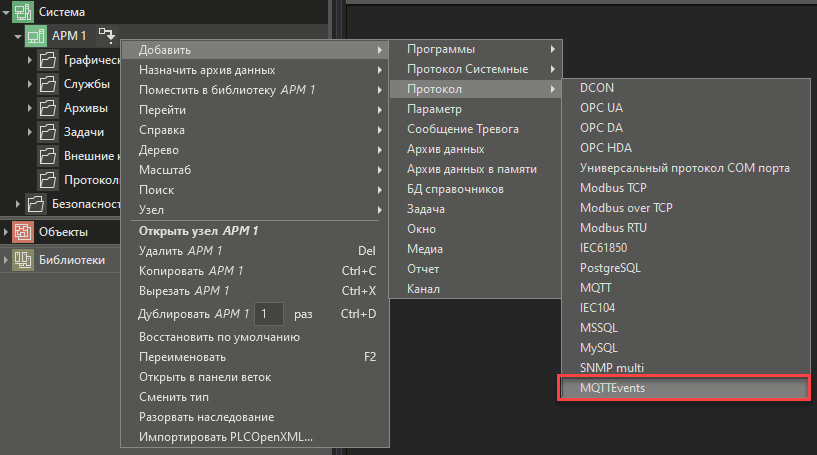Click the Задачи folder icon
Image resolution: width=817 pixels, height=455 pixels.
pos(47,132)
